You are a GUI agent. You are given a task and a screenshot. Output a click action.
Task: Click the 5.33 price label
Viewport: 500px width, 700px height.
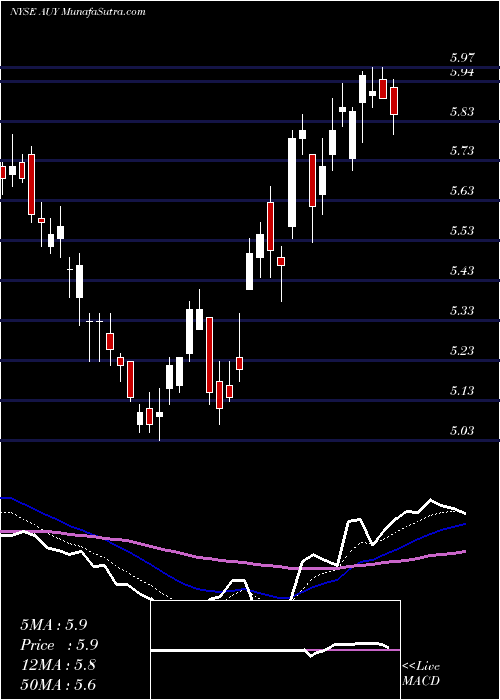click(x=462, y=310)
